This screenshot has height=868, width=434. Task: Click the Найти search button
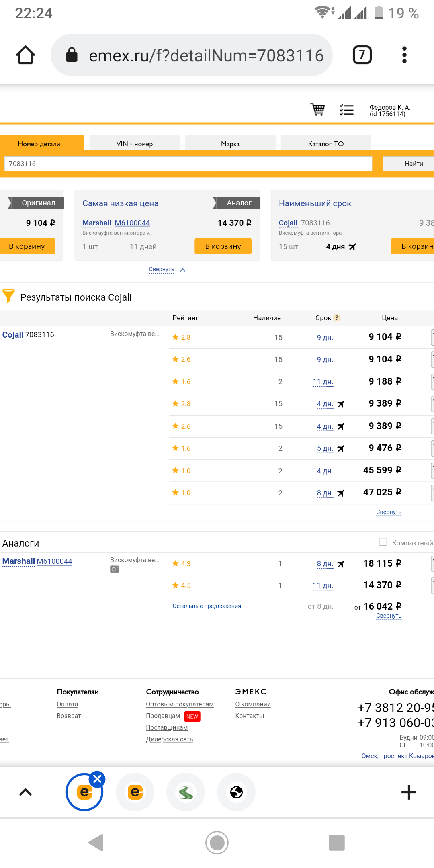409,164
